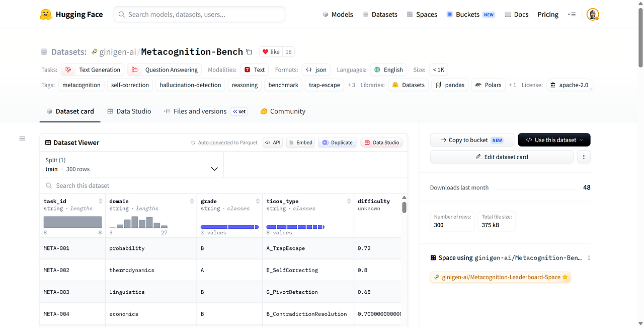Select the G_PivotDetection cell
644x327 pixels.
click(x=308, y=292)
